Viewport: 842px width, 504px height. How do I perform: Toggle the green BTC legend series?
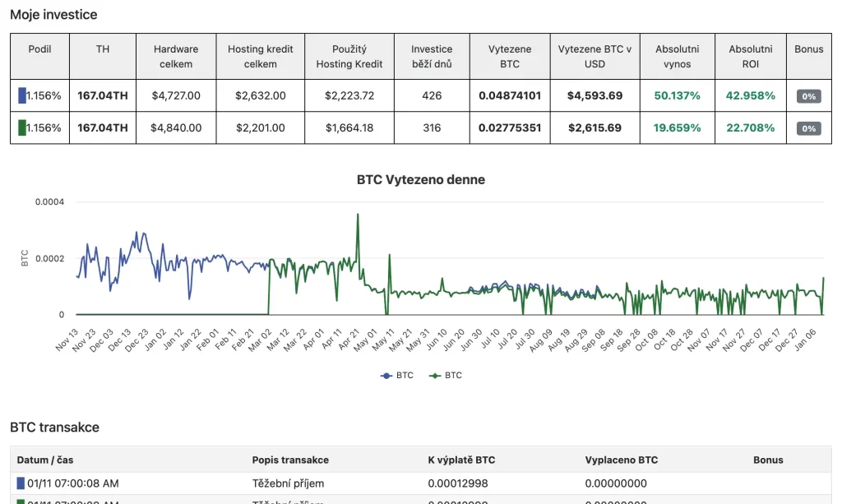(x=445, y=375)
